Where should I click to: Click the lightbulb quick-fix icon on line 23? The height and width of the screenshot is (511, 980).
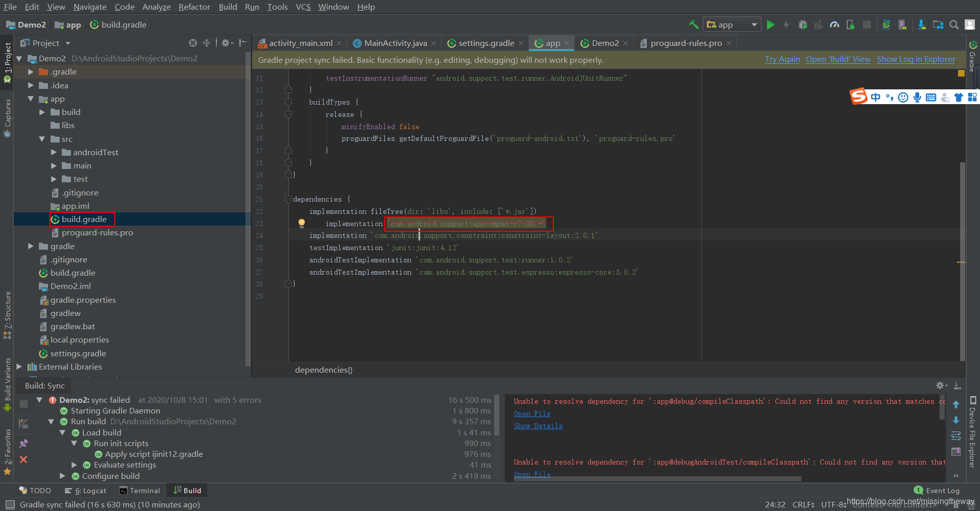(x=302, y=223)
